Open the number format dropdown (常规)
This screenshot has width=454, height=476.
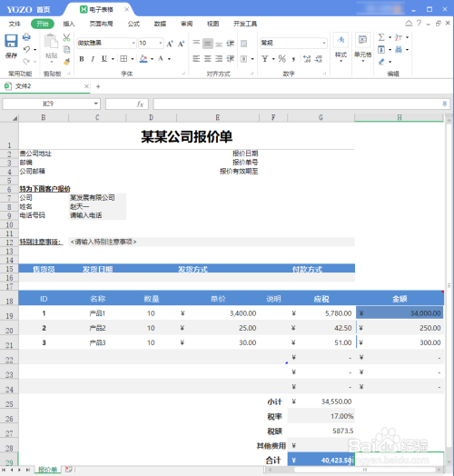point(293,43)
